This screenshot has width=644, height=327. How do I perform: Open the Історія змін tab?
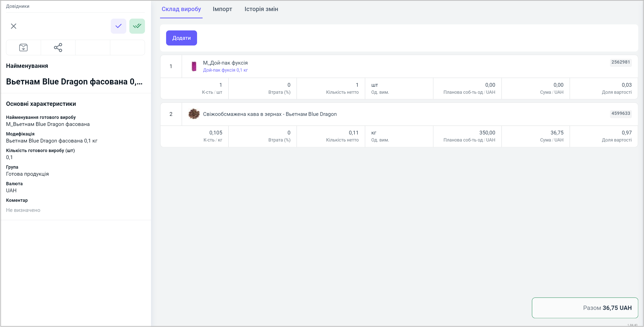(x=261, y=9)
